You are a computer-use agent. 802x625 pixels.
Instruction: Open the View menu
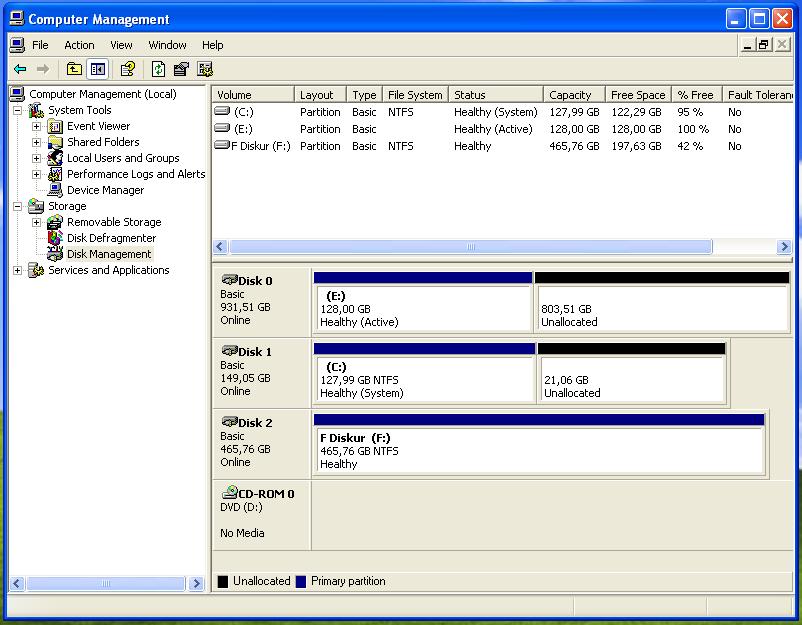[x=121, y=45]
